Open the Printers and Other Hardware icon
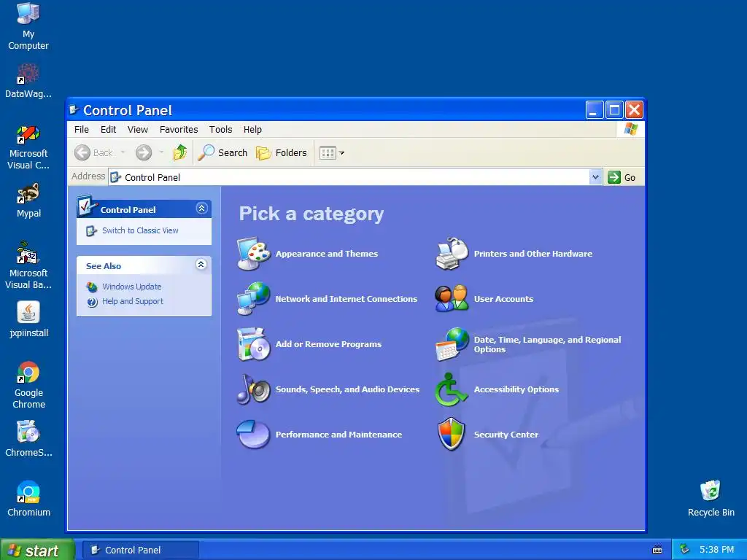This screenshot has width=747, height=560. 452,253
